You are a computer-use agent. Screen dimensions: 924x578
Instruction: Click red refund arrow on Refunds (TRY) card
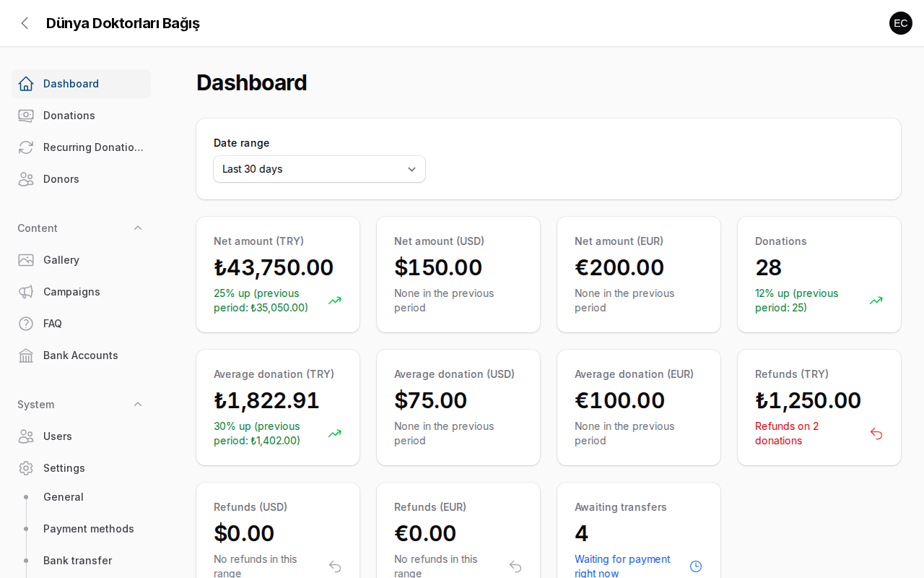[876, 433]
